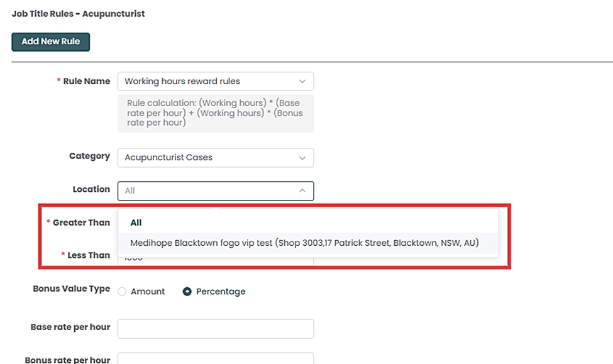The width and height of the screenshot is (613, 364).
Task: Click the Job Title Rules - Acupuncturist heading
Action: click(x=79, y=13)
